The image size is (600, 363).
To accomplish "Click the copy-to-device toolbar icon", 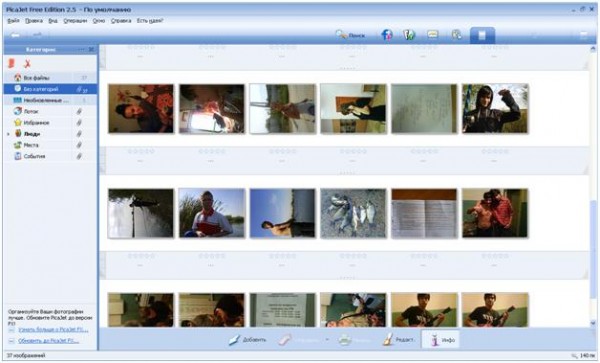I will tap(456, 35).
